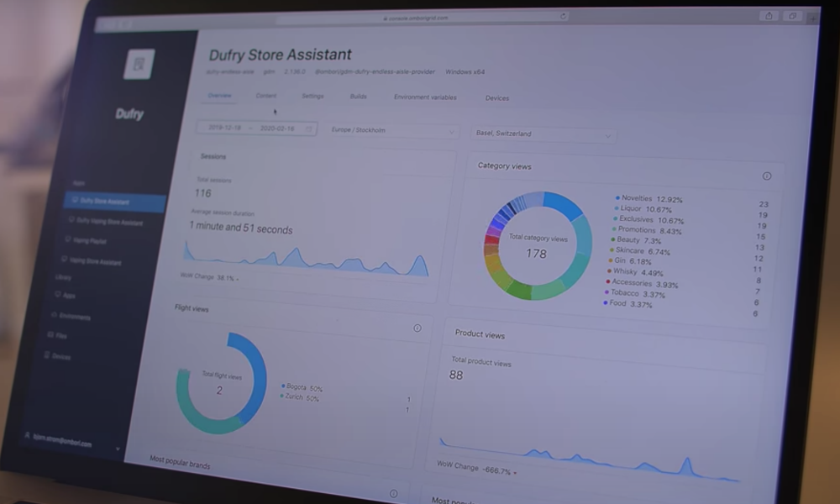The image size is (840, 504).
Task: Show info for Flight views
Action: (x=417, y=328)
